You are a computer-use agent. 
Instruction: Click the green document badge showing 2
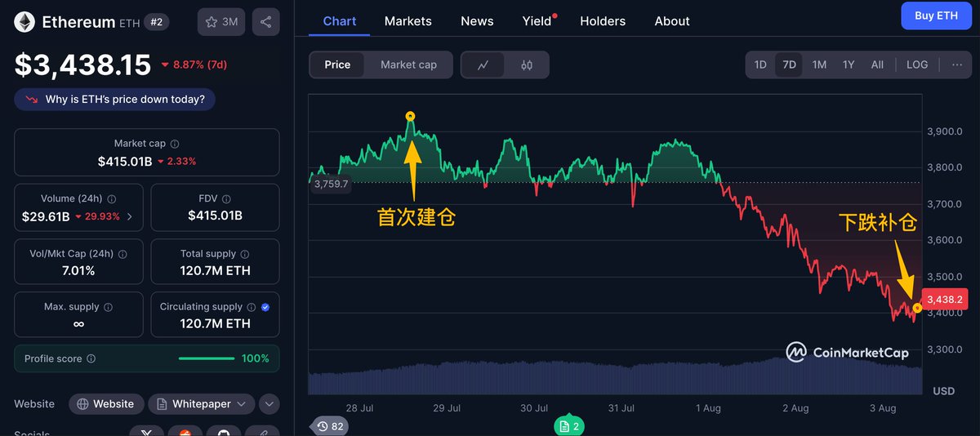(x=569, y=426)
